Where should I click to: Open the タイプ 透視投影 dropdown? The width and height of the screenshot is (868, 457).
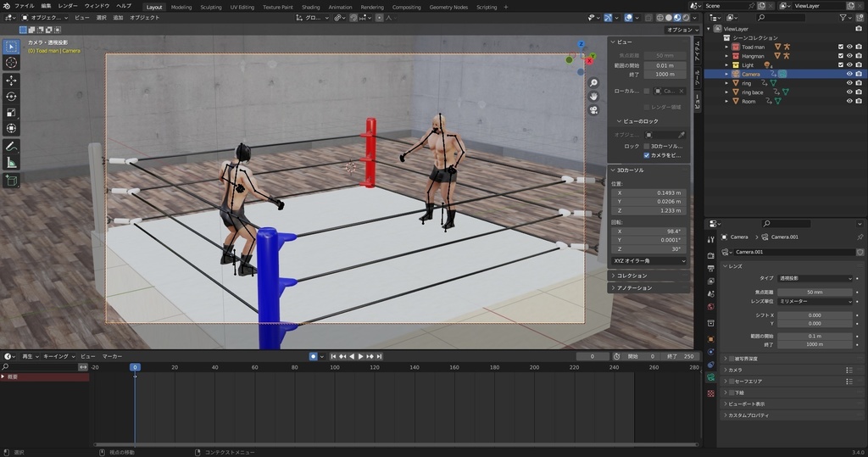click(815, 278)
